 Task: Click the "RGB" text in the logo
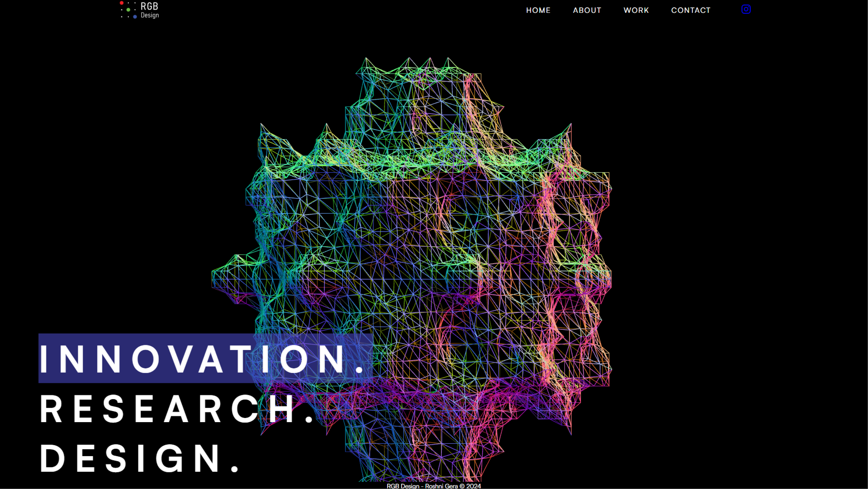click(149, 6)
